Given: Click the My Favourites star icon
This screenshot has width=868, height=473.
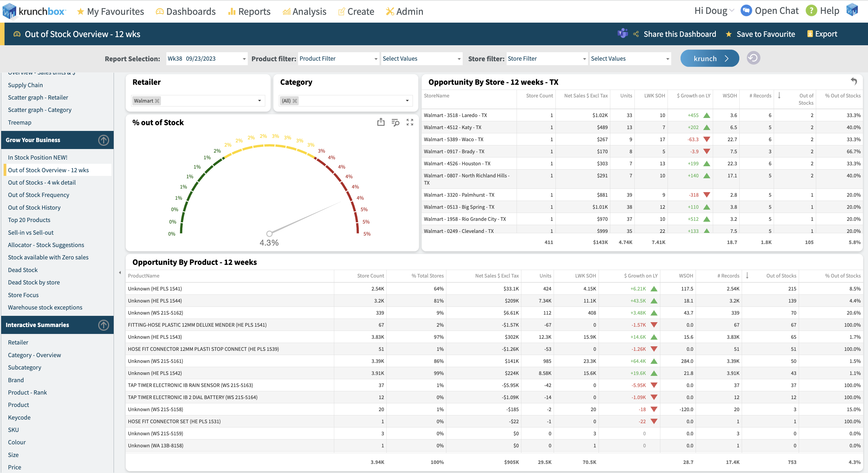Looking at the screenshot, I should click(x=80, y=11).
